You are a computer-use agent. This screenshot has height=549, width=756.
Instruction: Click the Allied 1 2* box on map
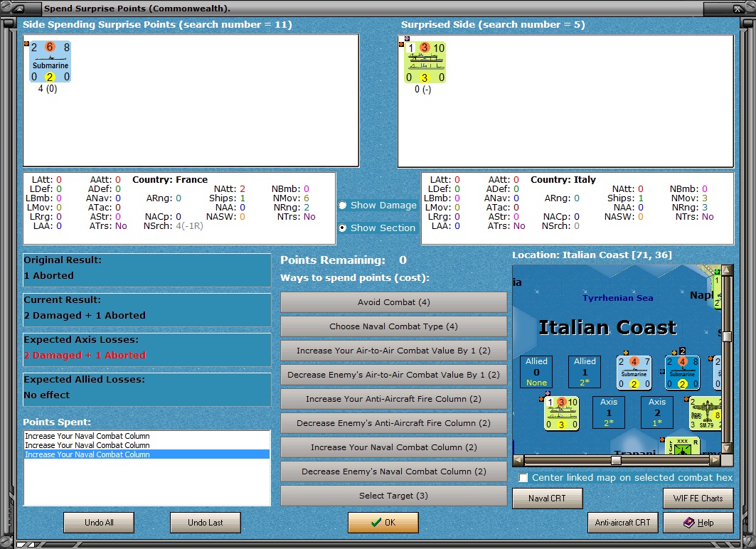(x=585, y=372)
